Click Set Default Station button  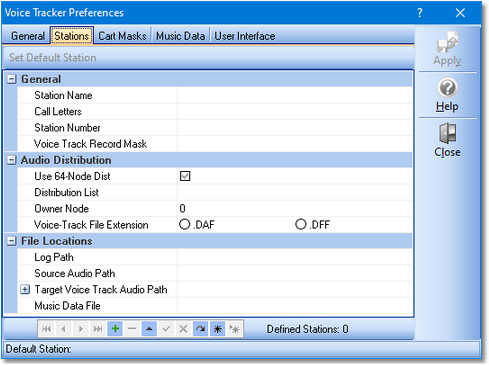[x=53, y=57]
